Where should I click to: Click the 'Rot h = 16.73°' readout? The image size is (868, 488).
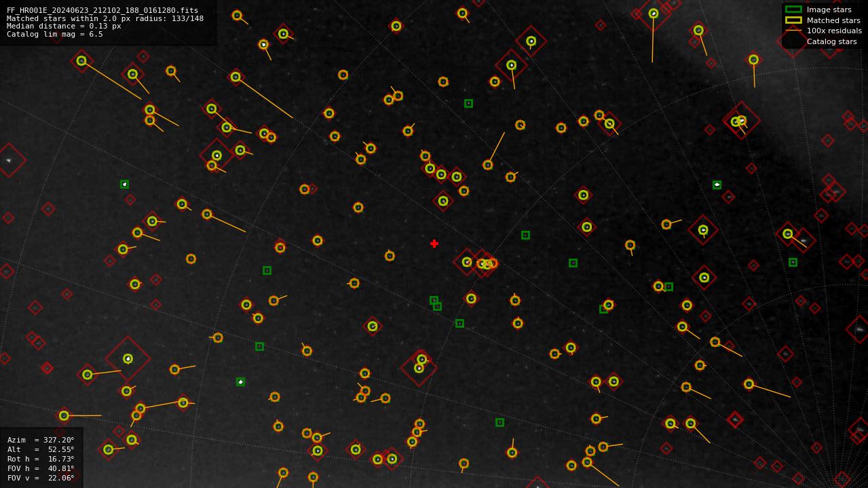[41, 459]
